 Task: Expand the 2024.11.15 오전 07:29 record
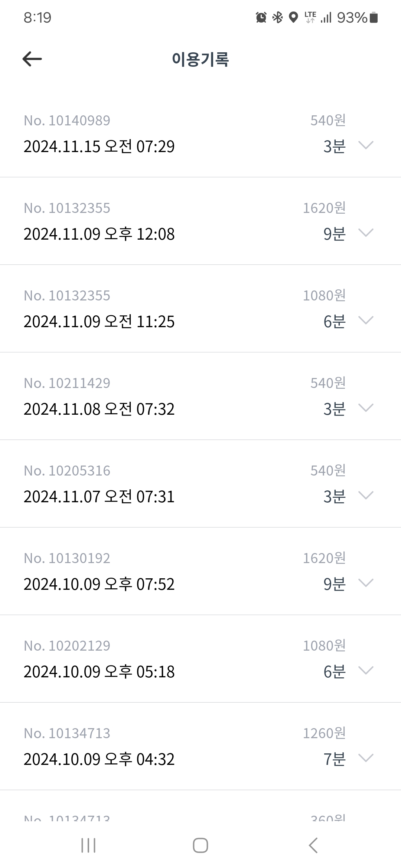[x=366, y=145]
